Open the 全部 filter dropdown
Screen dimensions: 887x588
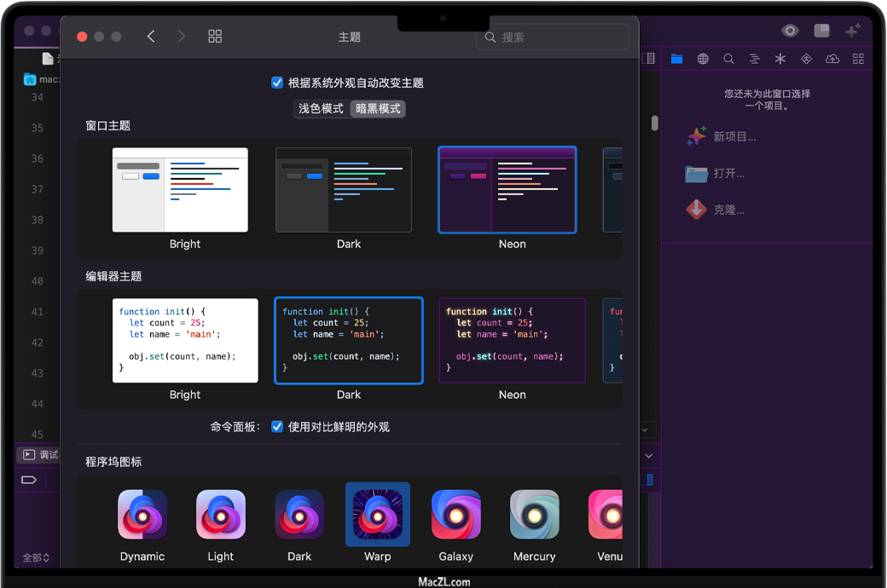pyautogui.click(x=36, y=557)
